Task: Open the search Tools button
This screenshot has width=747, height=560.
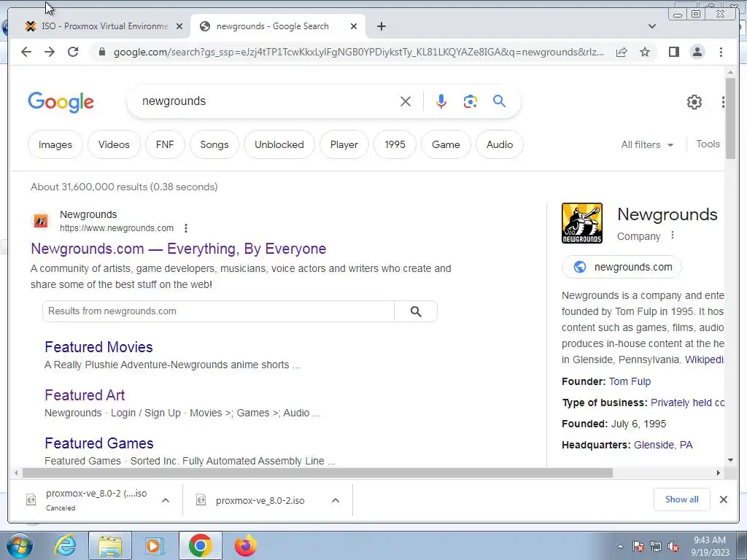Action: click(708, 144)
